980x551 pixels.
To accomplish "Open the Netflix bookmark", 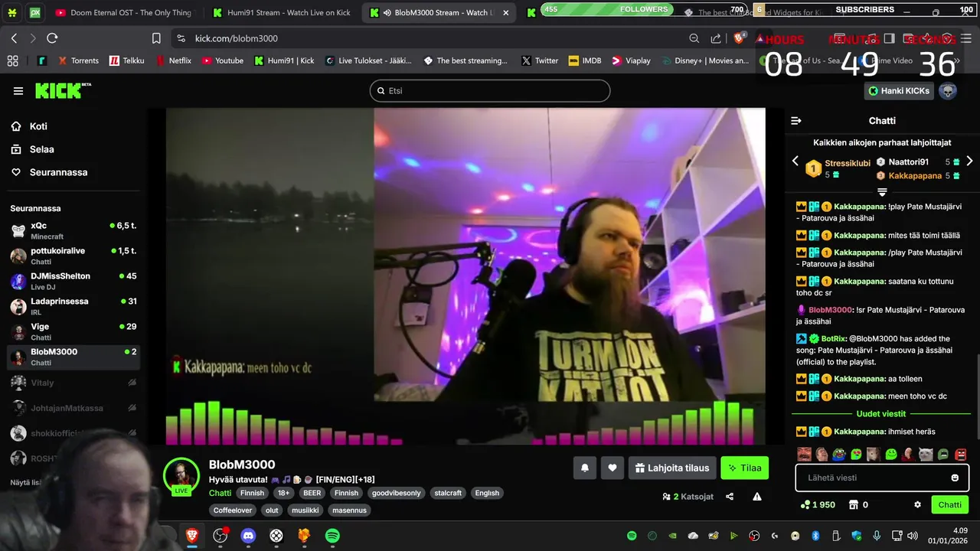I will [x=173, y=60].
